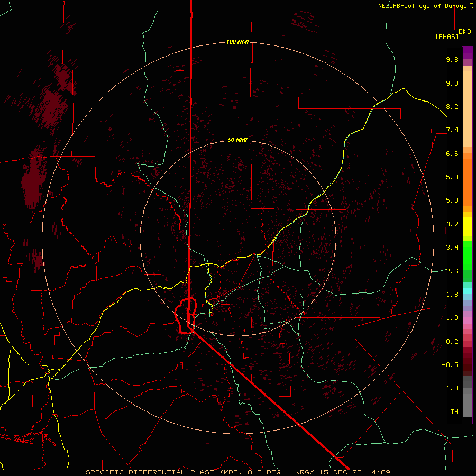Click the 1.0 value on the scale
476x476 pixels.
pos(452,318)
